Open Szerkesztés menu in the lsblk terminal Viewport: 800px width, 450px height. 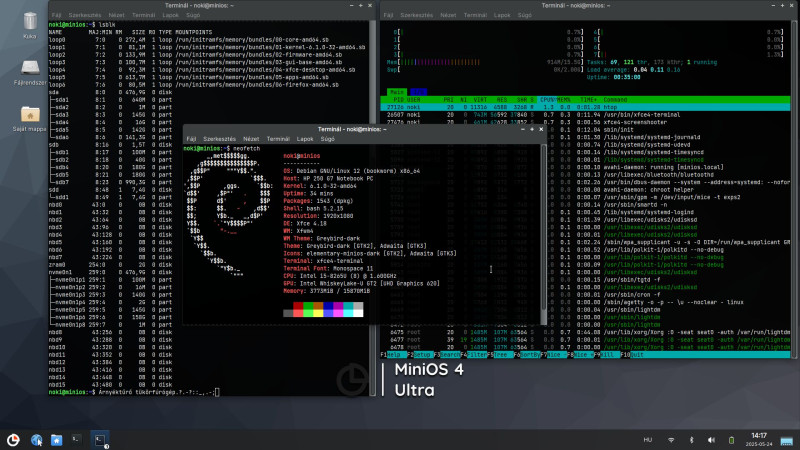click(x=85, y=15)
